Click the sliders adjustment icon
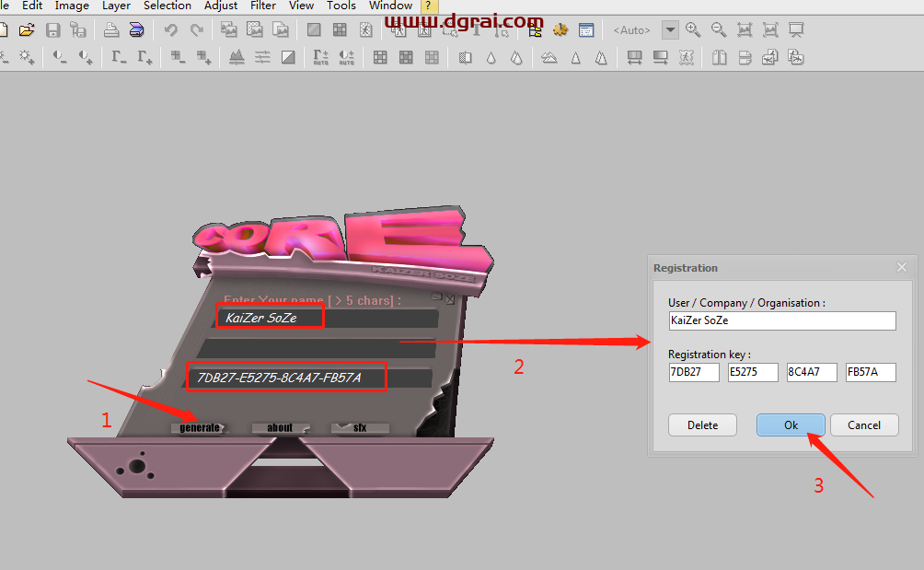The height and width of the screenshot is (570, 924). point(262,57)
